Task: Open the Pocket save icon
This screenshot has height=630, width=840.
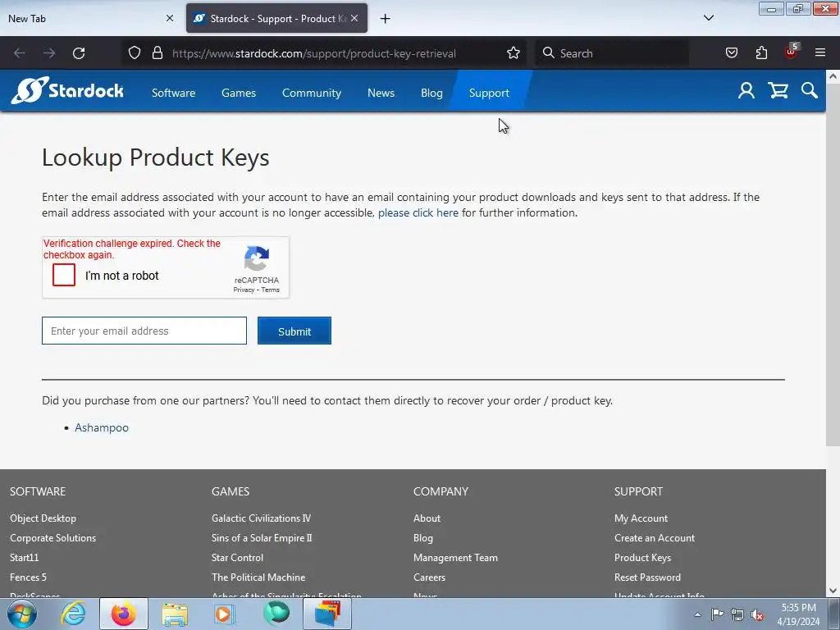Action: [732, 53]
